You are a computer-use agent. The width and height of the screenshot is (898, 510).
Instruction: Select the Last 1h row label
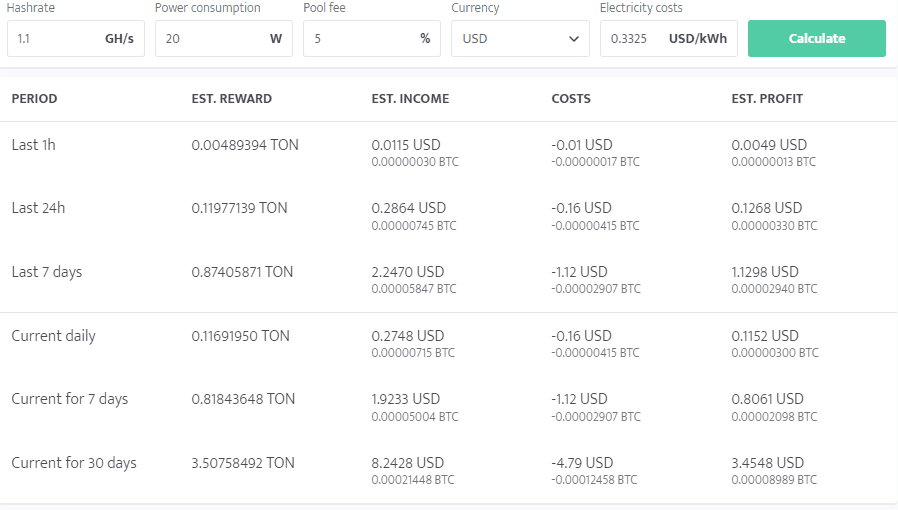(x=33, y=145)
